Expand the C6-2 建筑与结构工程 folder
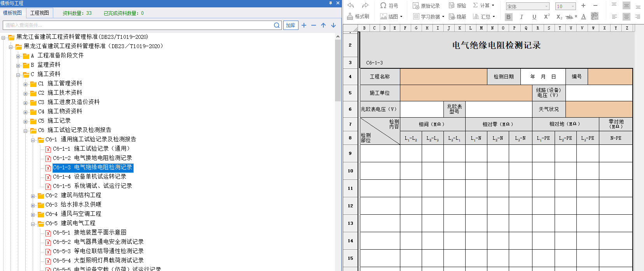 (33, 196)
